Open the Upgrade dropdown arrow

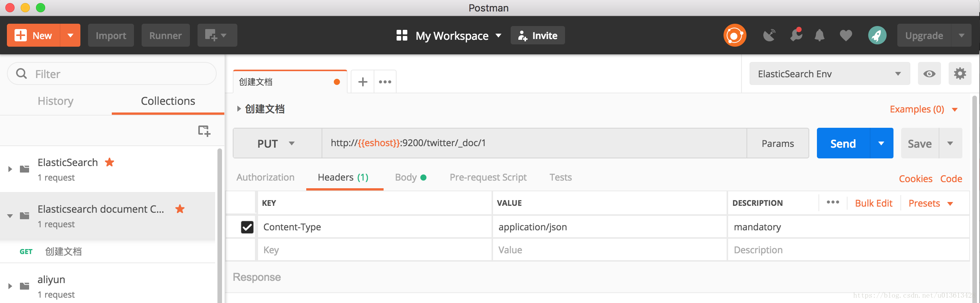point(961,35)
